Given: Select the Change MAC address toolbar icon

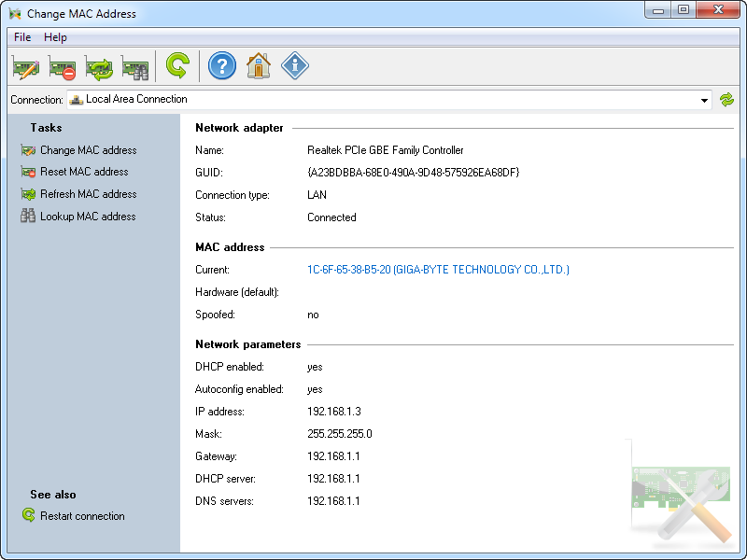Looking at the screenshot, I should pos(25,66).
